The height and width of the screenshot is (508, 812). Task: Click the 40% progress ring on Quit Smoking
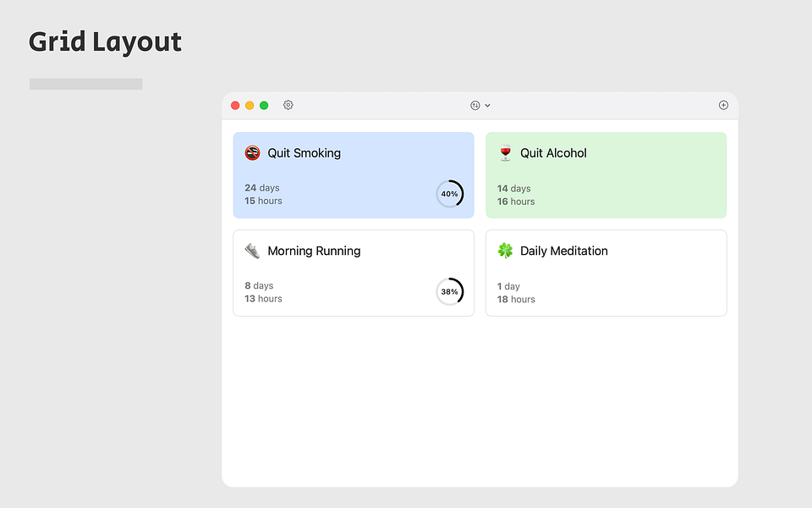450,194
